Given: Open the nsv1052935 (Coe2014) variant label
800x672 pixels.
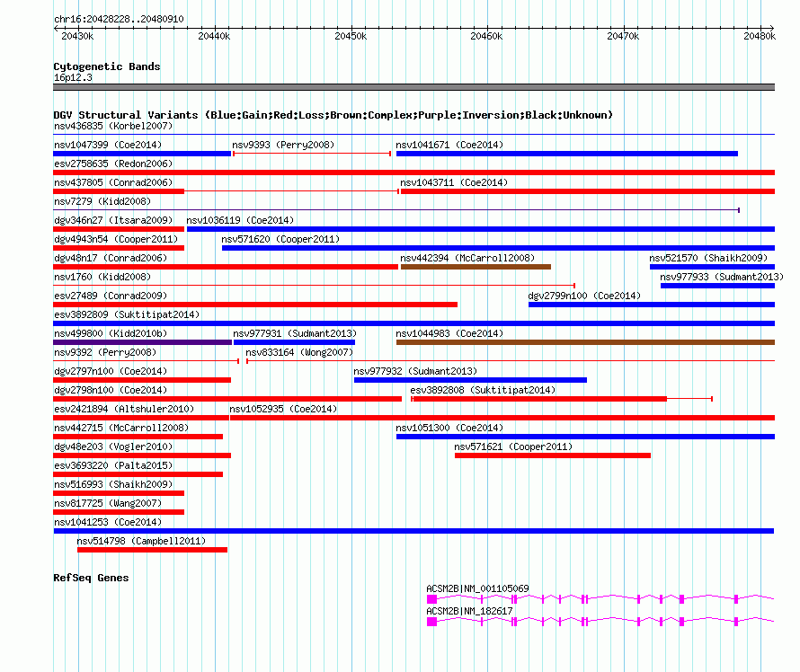Looking at the screenshot, I should click(283, 409).
